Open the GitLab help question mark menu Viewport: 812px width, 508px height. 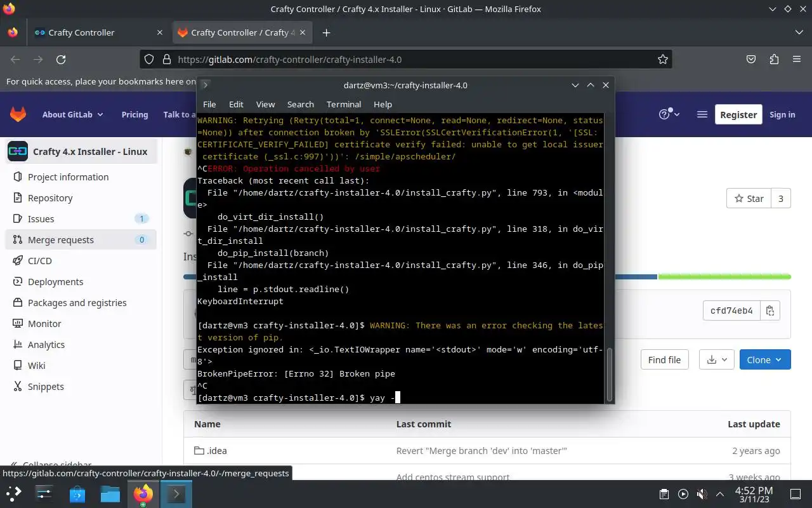[x=669, y=114]
